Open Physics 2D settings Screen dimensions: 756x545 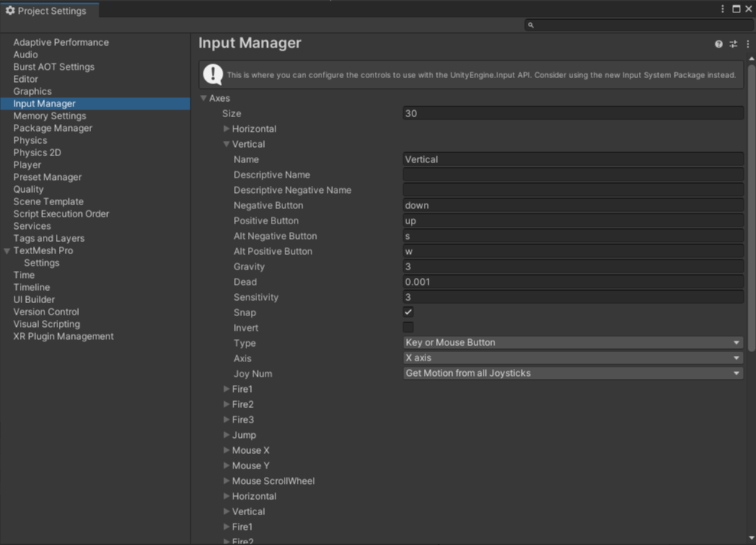37,152
